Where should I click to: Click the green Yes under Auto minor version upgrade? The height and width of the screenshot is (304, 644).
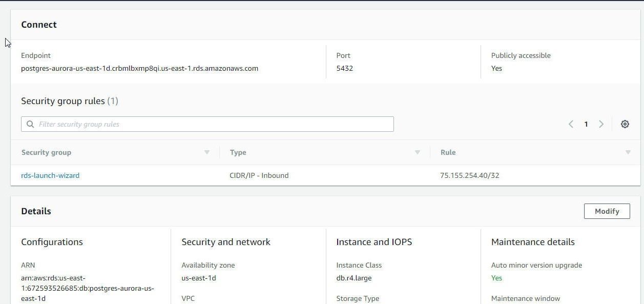pyautogui.click(x=496, y=278)
